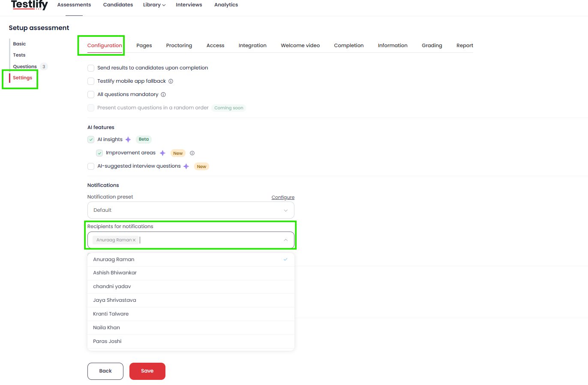Screen dimensions: 588x385
Task: Open Interviews in top navigation
Action: point(189,5)
